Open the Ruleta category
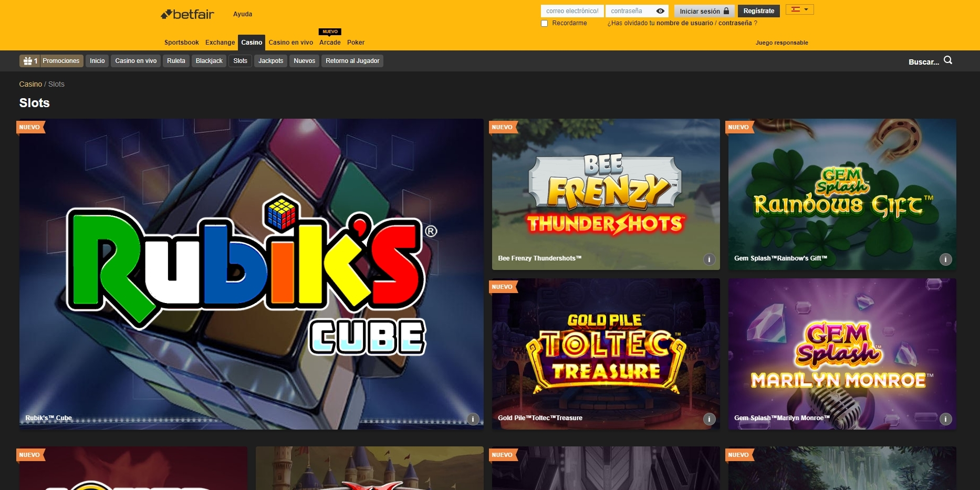This screenshot has height=490, width=980. [x=176, y=61]
